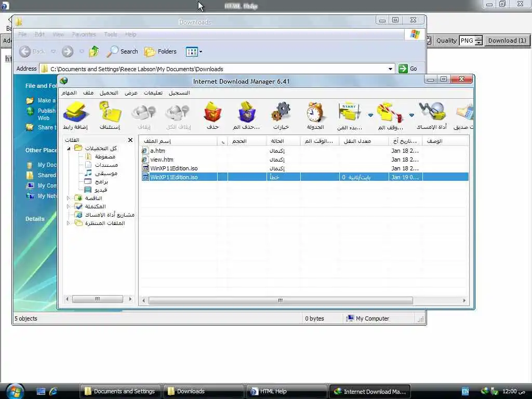Viewport: 532px width, 399px height.
Task: Select مشاريع أداة الإمساك tree item
Action: click(110, 215)
